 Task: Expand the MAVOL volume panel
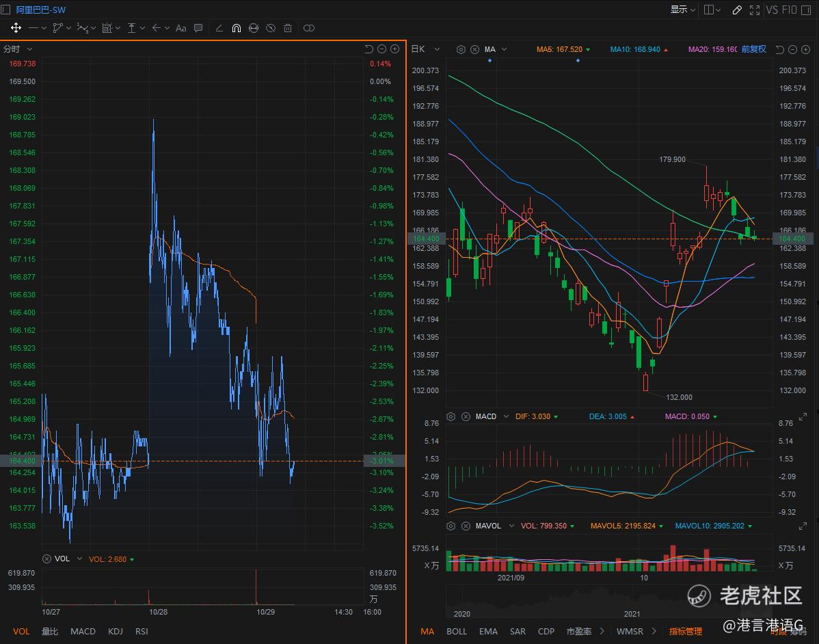[803, 526]
